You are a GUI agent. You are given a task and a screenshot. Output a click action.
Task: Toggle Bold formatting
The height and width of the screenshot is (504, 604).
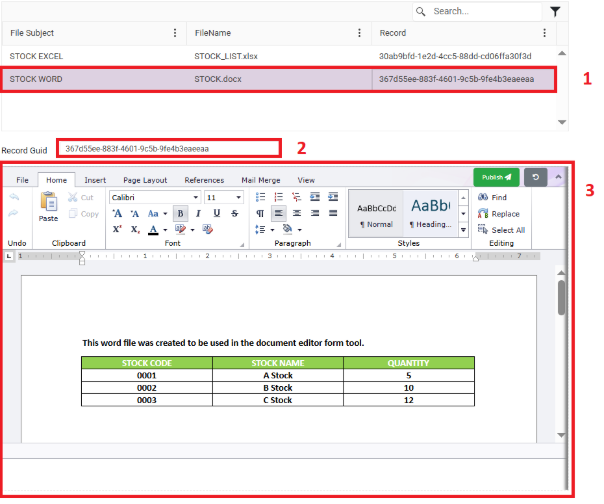click(x=180, y=213)
